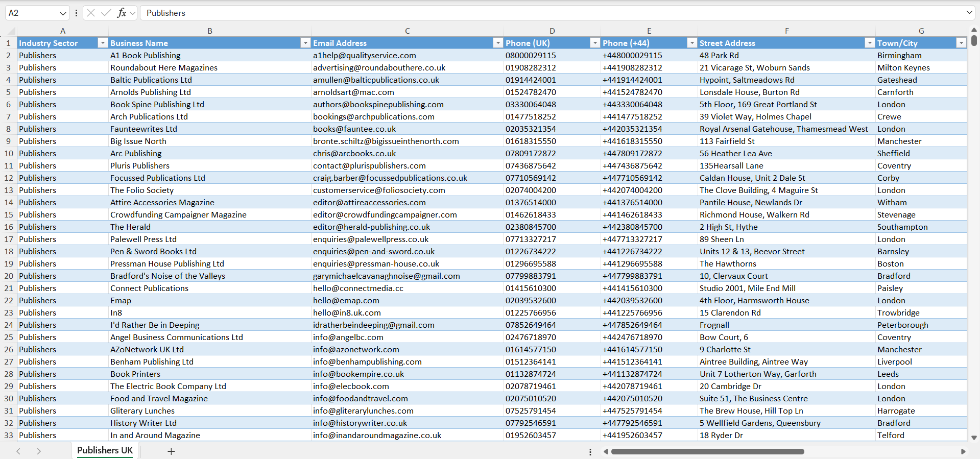Open the Street Address filter dropdown

pos(870,43)
